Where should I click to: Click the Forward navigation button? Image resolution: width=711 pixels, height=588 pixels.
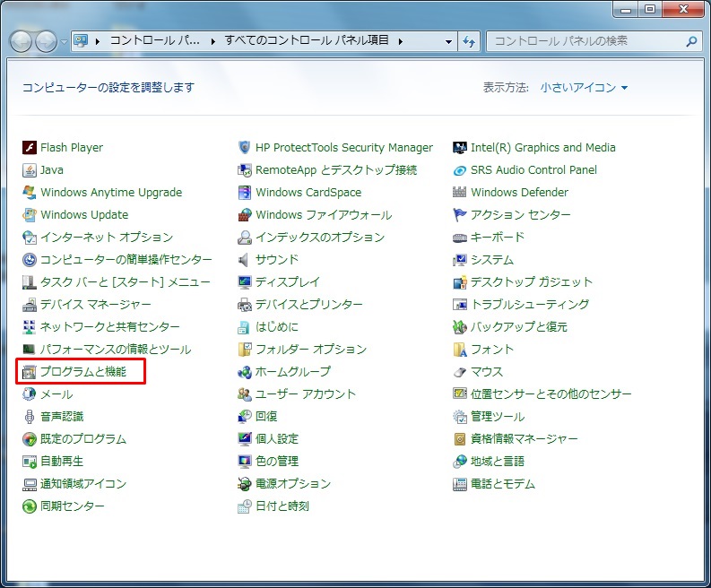pyautogui.click(x=47, y=41)
